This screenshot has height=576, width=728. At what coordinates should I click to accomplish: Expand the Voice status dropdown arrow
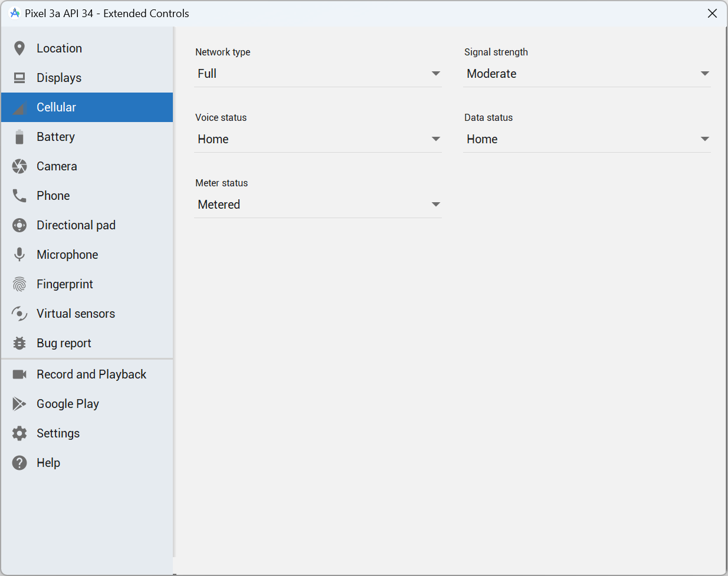436,139
